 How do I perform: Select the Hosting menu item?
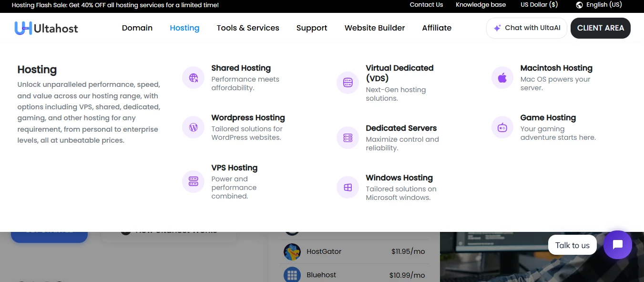point(184,28)
